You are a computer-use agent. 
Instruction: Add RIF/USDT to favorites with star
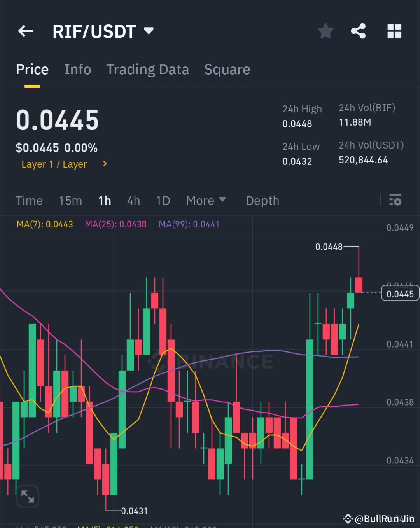coord(325,31)
